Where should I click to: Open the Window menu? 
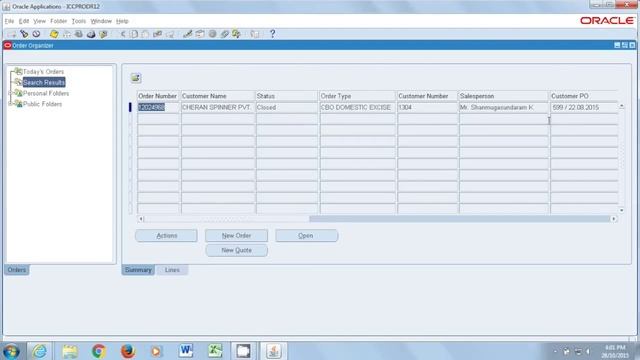(x=101, y=21)
